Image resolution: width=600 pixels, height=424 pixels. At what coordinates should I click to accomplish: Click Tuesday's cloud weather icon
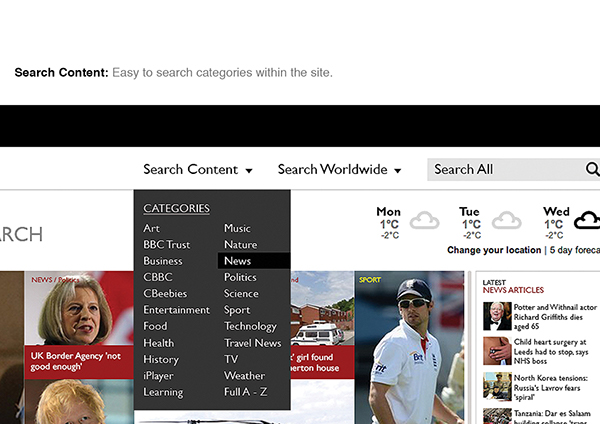click(506, 220)
